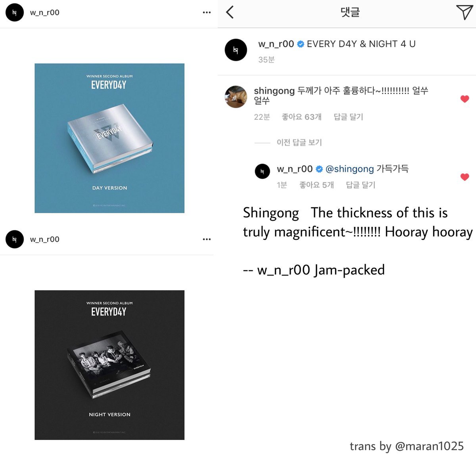Toggle heart like on shingong's comment
Image resolution: width=476 pixels, height=459 pixels.
coord(465,99)
